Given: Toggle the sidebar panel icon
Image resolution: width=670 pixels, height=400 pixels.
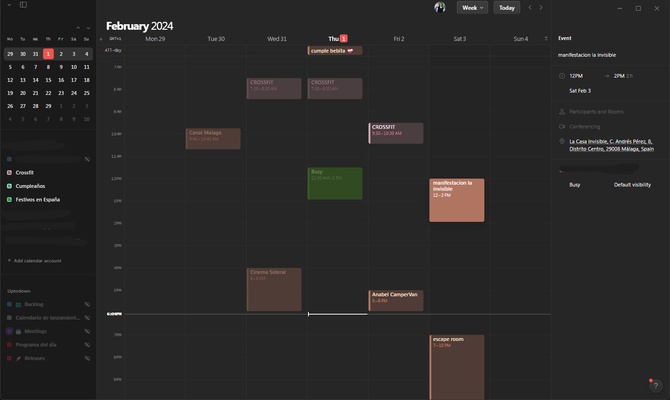Looking at the screenshot, I should point(23,5).
